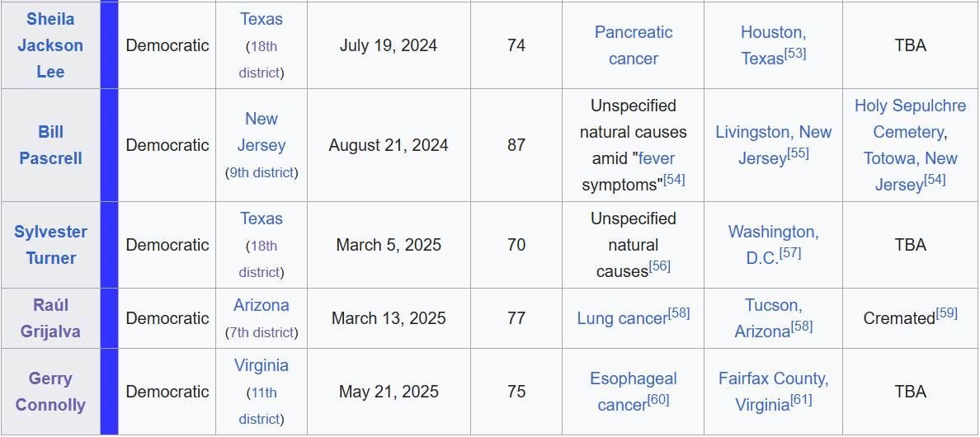Select the Virginia state link
The height and width of the screenshot is (437, 980).
coord(261,364)
